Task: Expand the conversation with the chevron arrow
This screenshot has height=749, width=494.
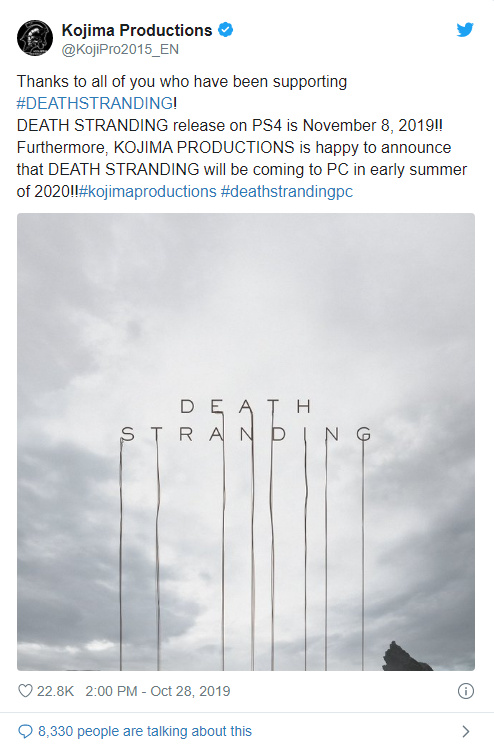Action: (466, 731)
